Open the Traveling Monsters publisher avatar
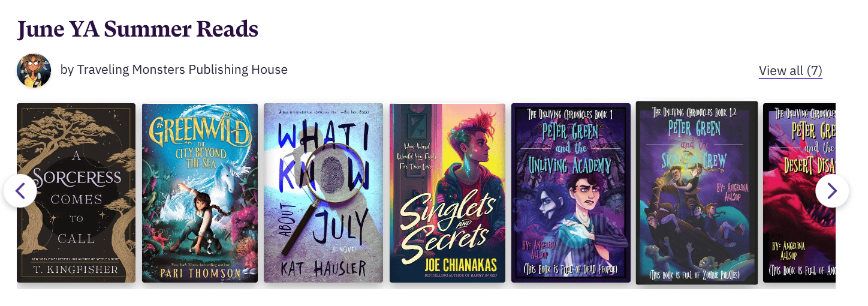 (x=34, y=70)
